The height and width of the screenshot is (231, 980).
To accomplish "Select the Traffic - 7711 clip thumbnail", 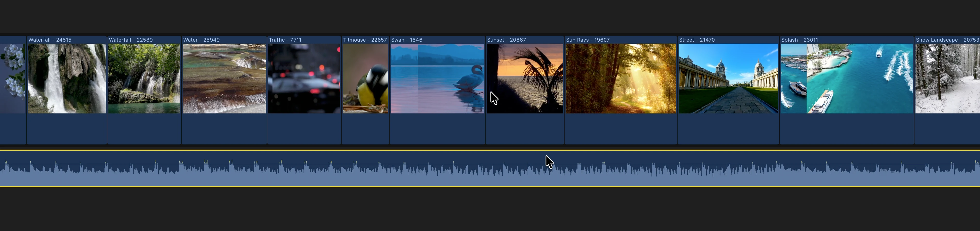I will [x=304, y=79].
